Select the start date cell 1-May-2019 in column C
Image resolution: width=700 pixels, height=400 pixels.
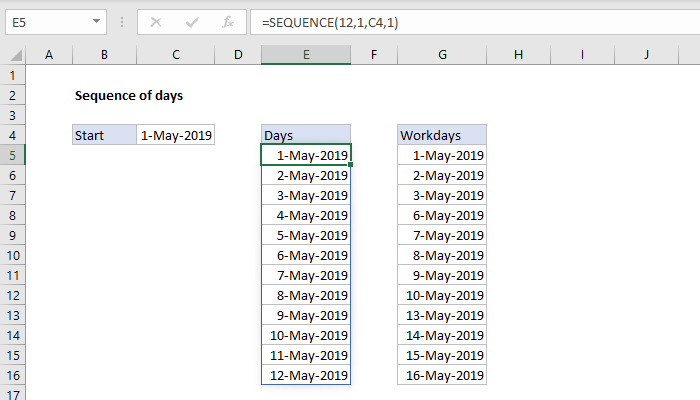176,134
